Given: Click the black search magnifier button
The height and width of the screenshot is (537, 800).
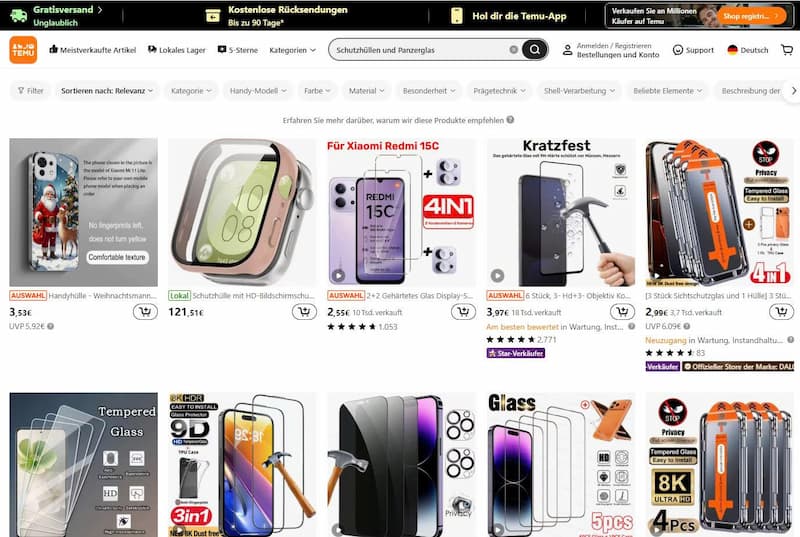Looking at the screenshot, I should click(534, 49).
